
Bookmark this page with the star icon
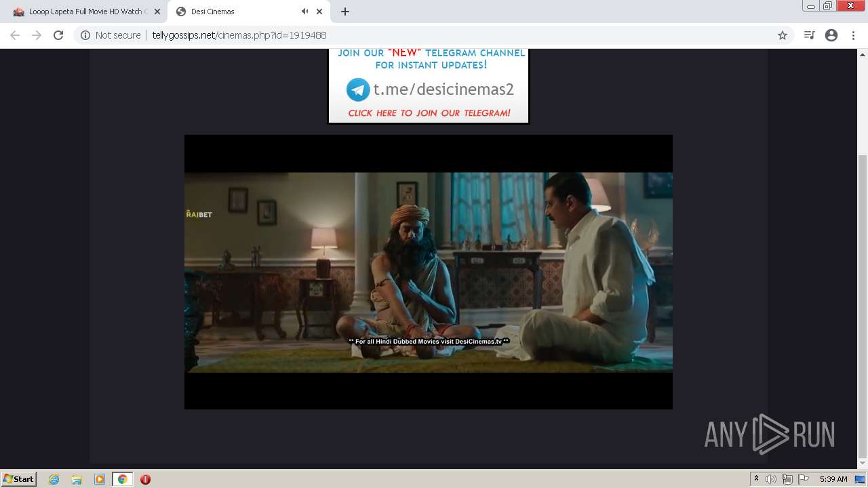[x=782, y=35]
